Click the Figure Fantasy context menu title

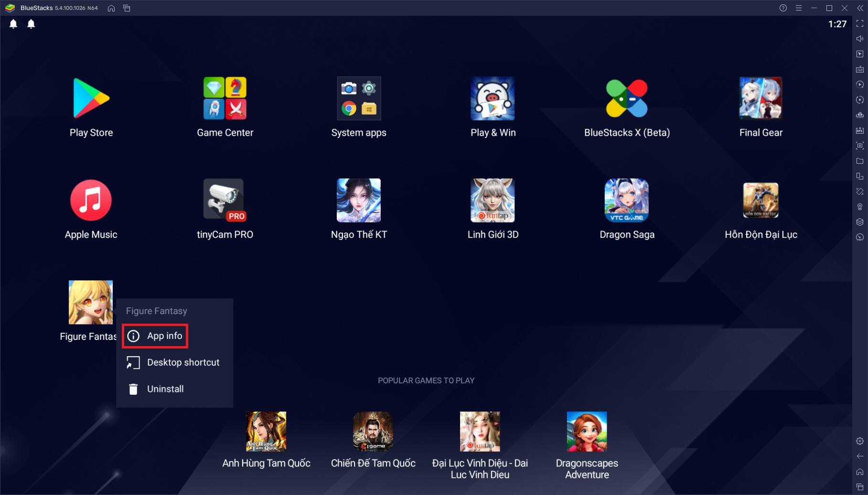156,311
